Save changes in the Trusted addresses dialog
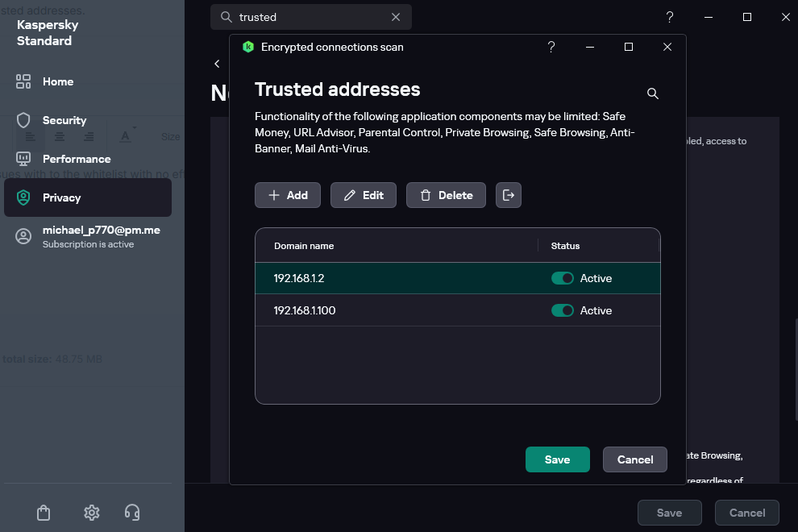Screen dimensions: 798x532 557,459
